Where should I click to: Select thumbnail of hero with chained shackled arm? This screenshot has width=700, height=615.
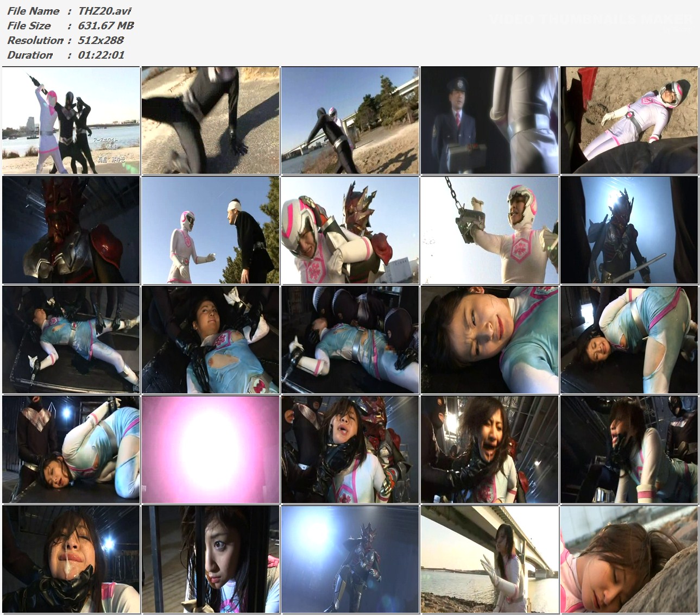[x=490, y=230]
